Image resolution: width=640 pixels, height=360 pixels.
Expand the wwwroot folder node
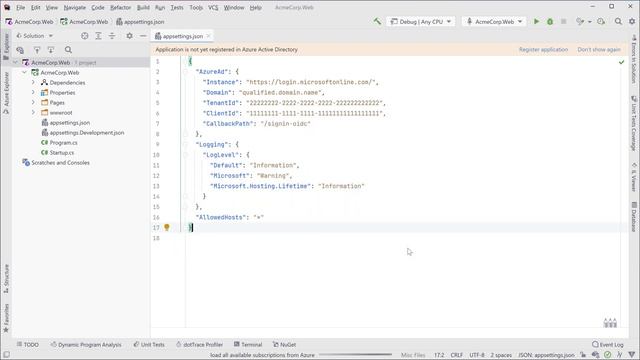pos(33,112)
